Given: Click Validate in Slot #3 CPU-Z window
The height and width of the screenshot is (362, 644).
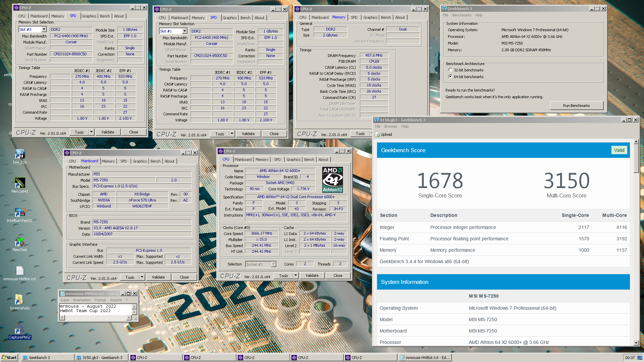Looking at the screenshot, I should [108, 132].
